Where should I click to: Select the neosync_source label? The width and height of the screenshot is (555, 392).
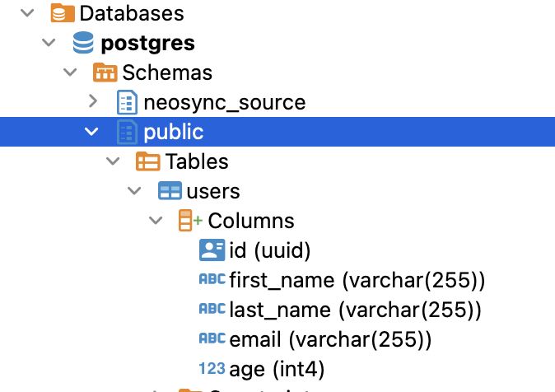pyautogui.click(x=225, y=103)
